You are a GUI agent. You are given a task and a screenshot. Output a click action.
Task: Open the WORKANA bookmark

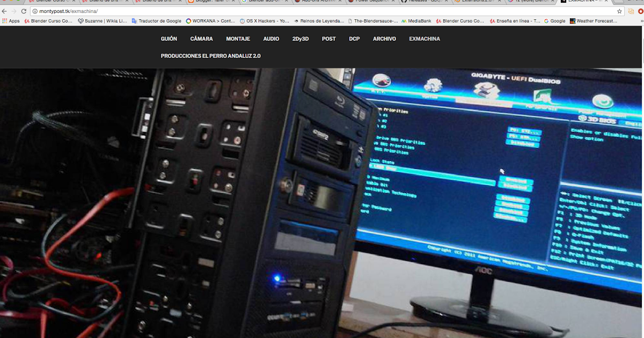coord(210,21)
